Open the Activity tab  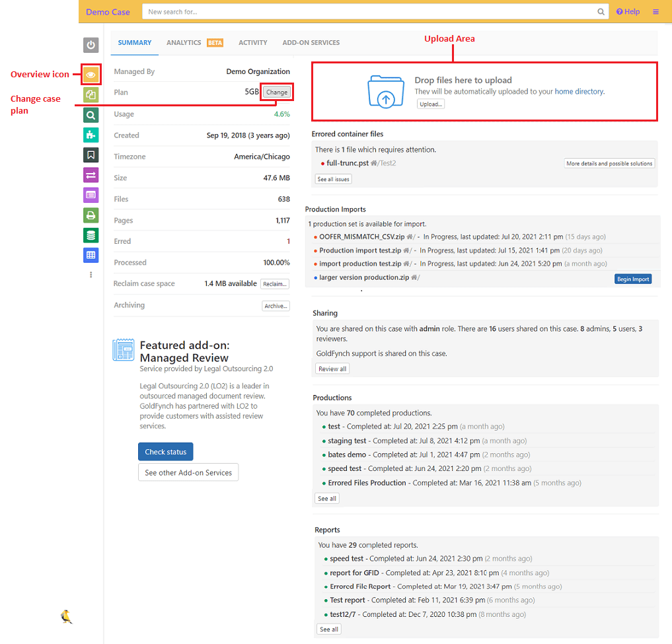(x=252, y=42)
